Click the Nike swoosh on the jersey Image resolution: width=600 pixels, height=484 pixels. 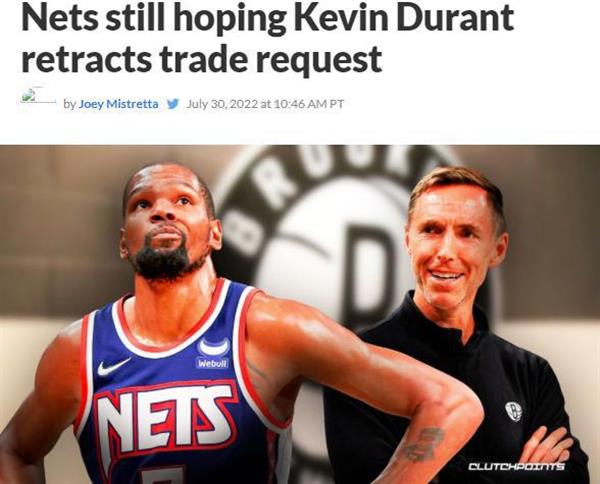click(x=113, y=366)
